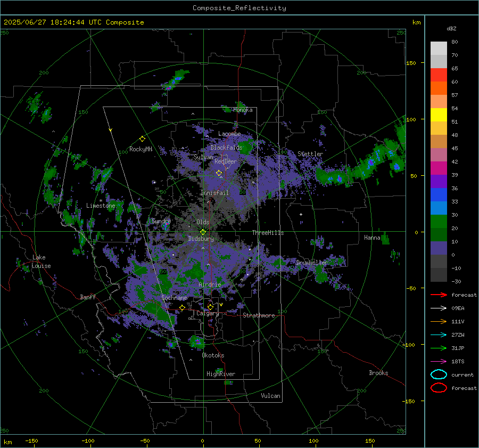The width and height of the screenshot is (479, 448).
Task: Click the red forecast ellipse legend icon
Action: (x=439, y=388)
